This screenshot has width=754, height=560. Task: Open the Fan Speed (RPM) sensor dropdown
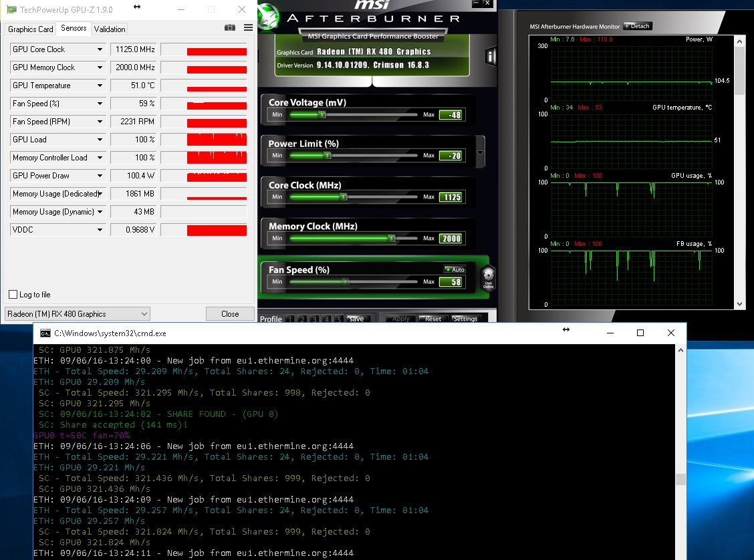tap(100, 122)
